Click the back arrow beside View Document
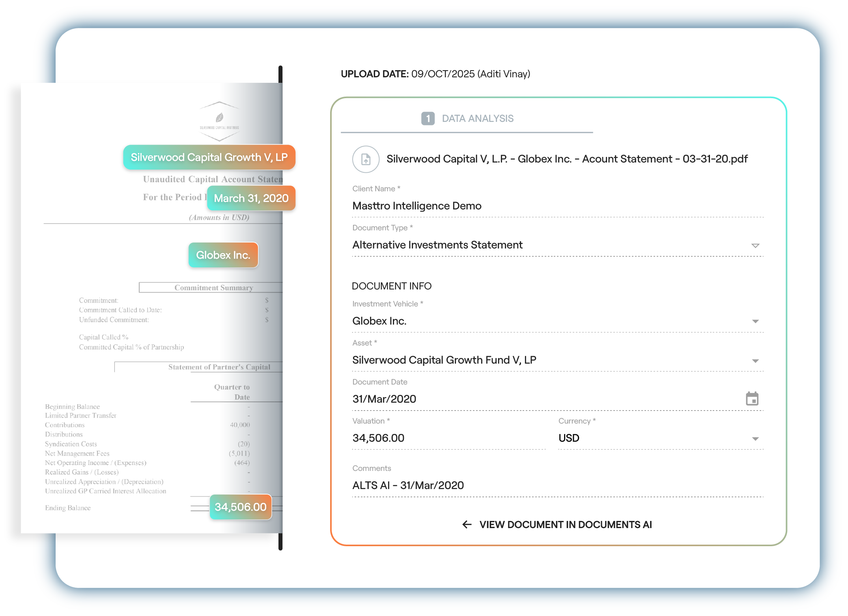Image resolution: width=848 pixels, height=616 pixels. click(467, 525)
